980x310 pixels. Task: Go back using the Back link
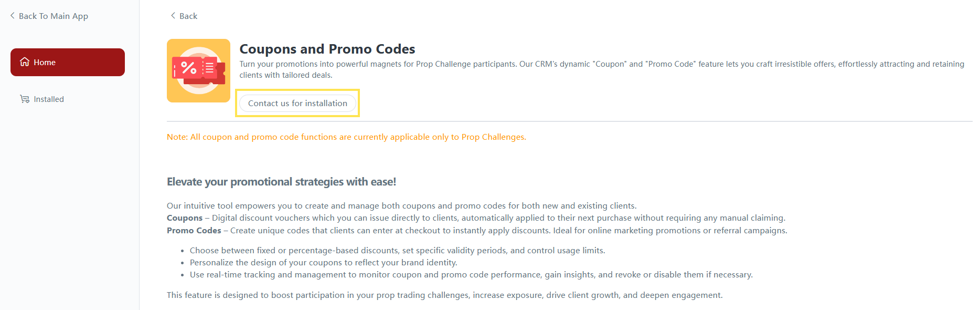pos(188,16)
